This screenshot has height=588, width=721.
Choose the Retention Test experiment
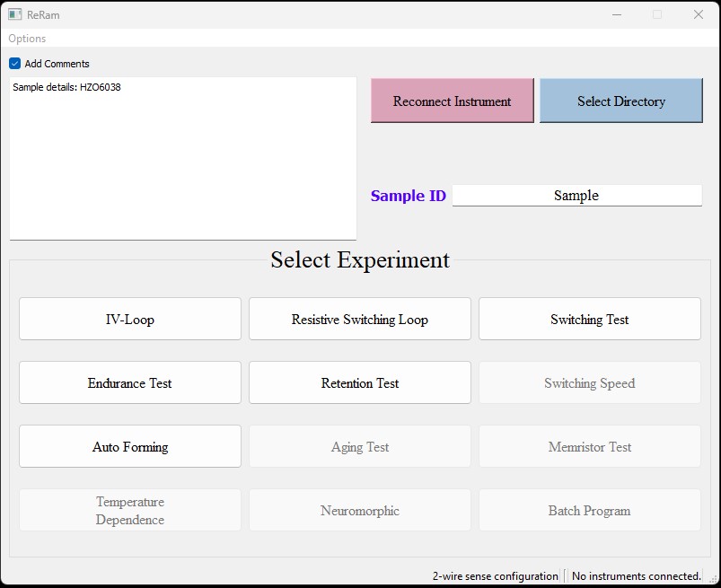point(360,382)
